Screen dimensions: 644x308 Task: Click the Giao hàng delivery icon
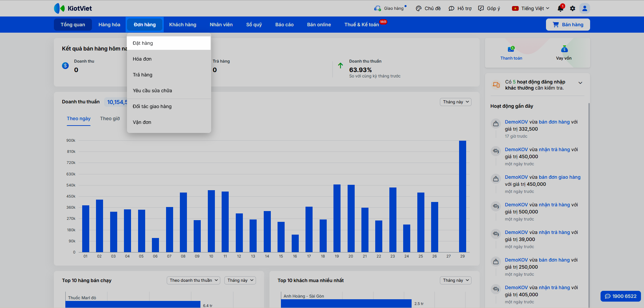pyautogui.click(x=377, y=8)
